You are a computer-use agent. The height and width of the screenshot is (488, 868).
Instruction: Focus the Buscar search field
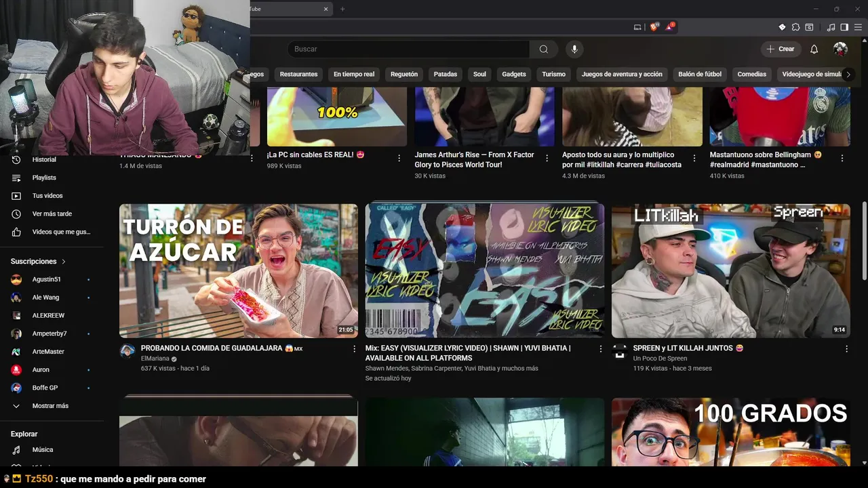coord(408,49)
